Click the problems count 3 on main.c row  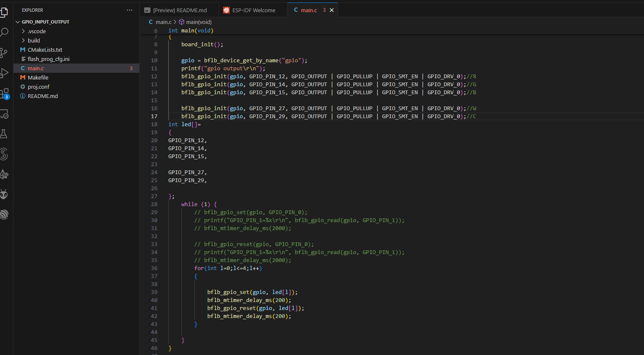(131, 68)
